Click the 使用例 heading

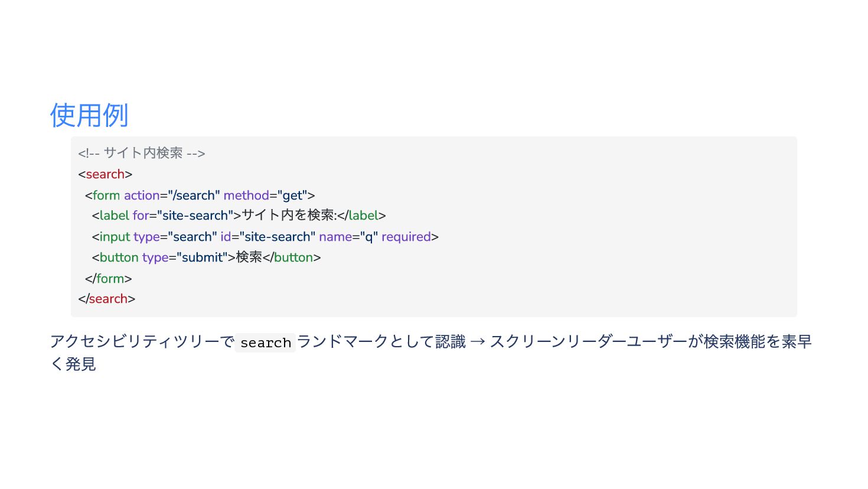click(x=89, y=115)
